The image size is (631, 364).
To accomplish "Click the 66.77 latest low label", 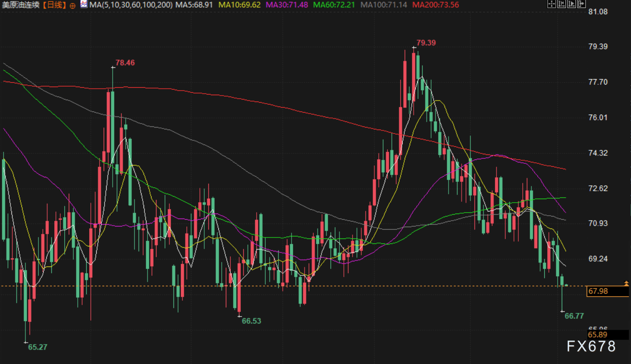I will click(x=574, y=316).
